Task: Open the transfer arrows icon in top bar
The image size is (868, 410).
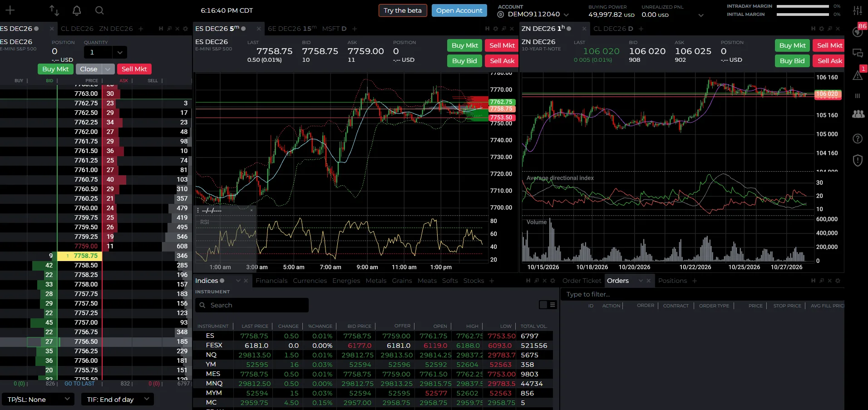Action: [54, 10]
